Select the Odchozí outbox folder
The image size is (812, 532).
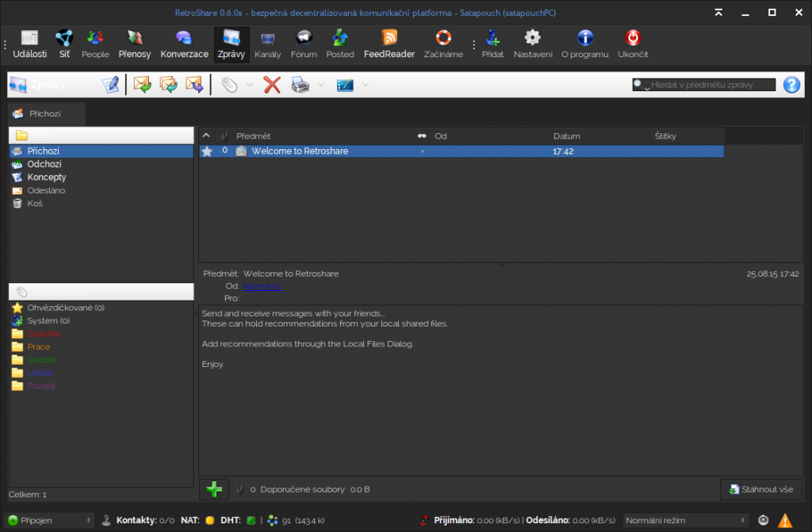tap(101, 164)
